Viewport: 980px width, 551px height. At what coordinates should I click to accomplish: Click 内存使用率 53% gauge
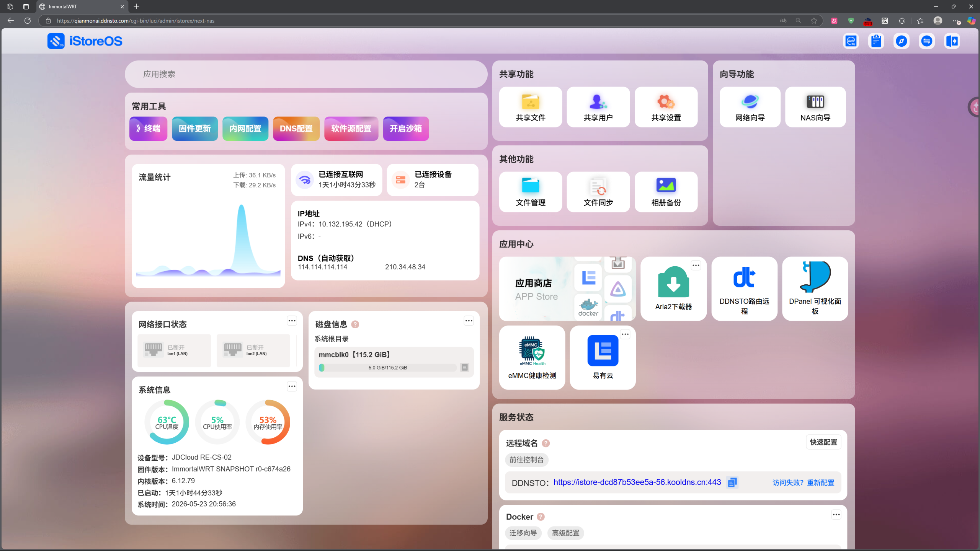[268, 422]
